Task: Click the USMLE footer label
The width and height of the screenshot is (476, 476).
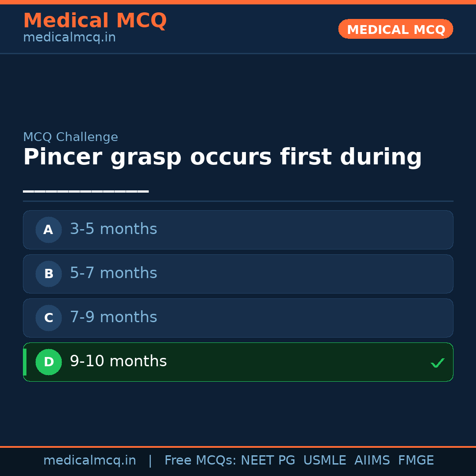Action: tap(325, 460)
